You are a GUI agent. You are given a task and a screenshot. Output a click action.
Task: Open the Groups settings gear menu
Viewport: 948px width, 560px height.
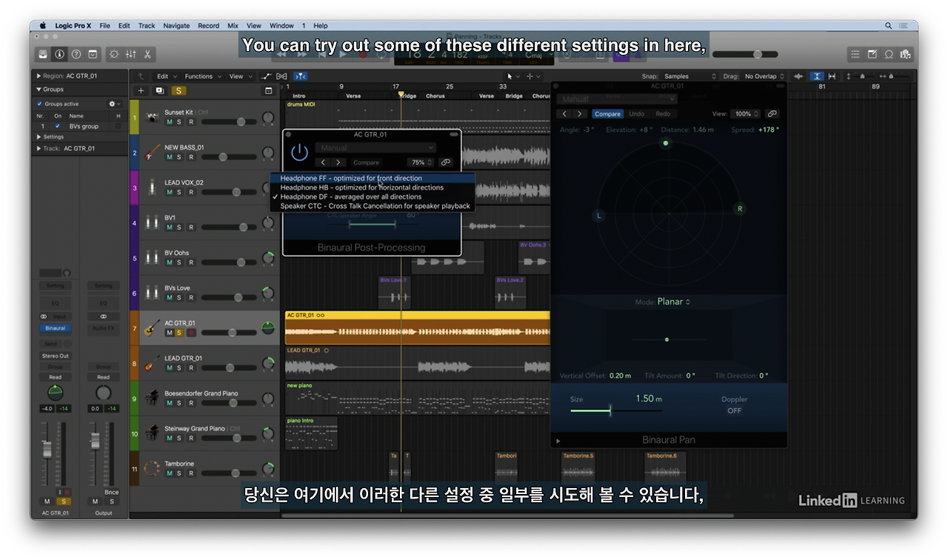pos(113,104)
